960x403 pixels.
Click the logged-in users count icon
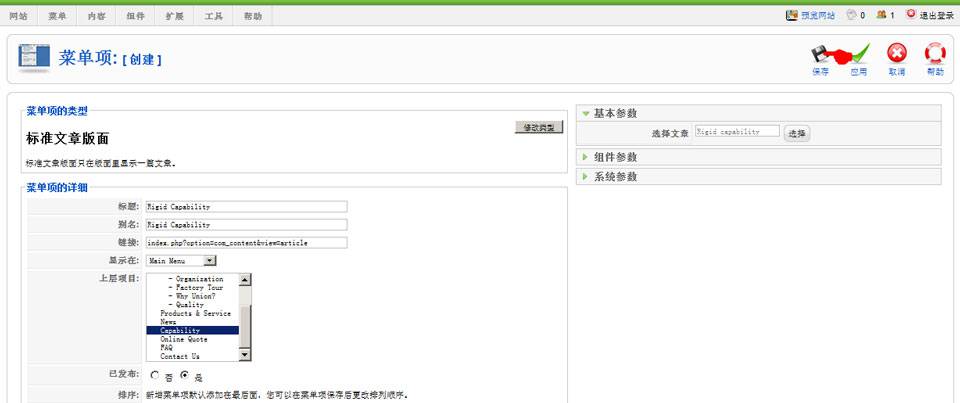[882, 15]
